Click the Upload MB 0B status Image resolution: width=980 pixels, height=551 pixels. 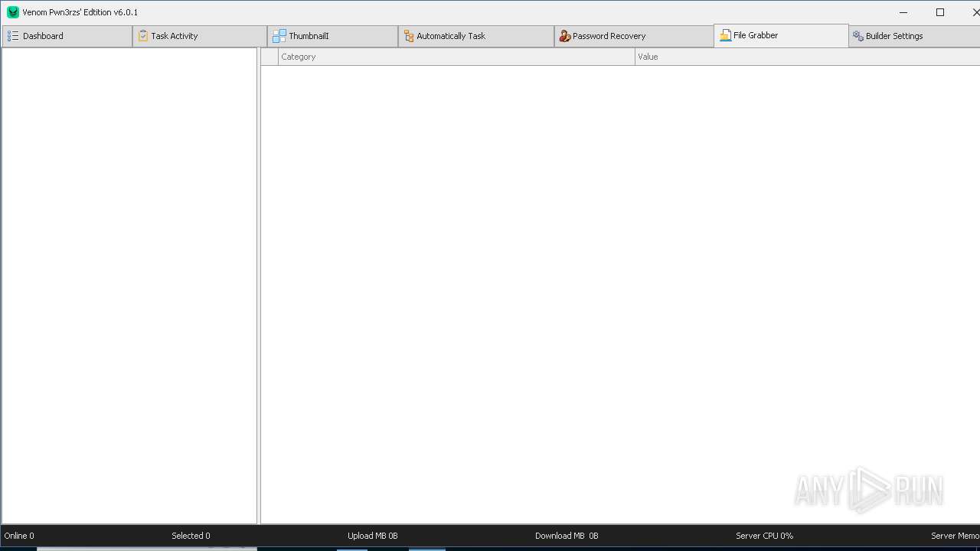tap(373, 536)
